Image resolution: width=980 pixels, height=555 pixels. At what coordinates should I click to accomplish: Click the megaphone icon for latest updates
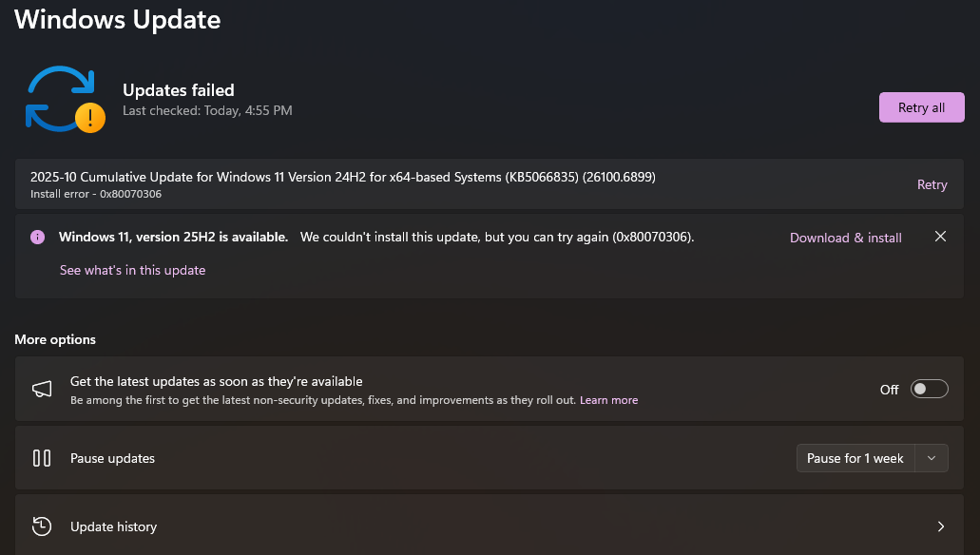pos(42,389)
